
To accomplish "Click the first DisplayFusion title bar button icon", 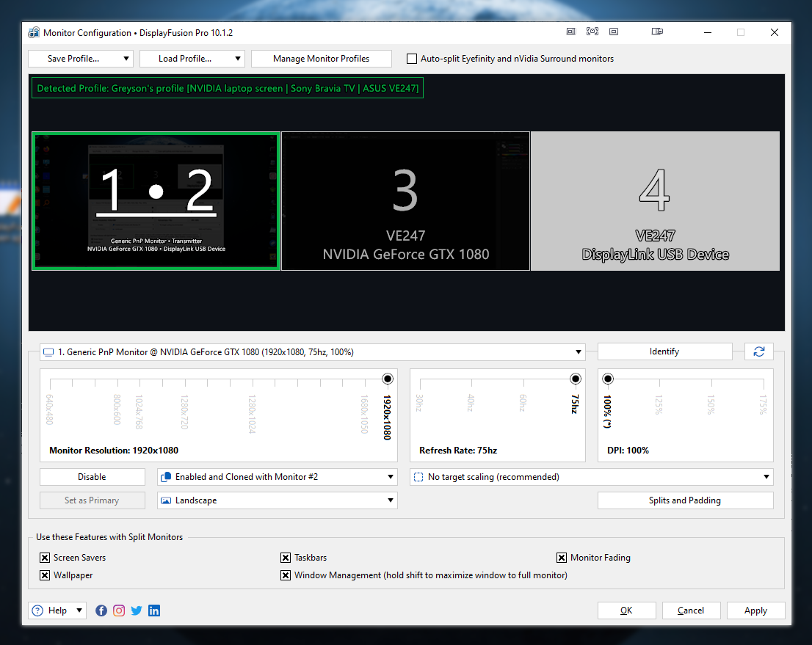I will coord(570,32).
